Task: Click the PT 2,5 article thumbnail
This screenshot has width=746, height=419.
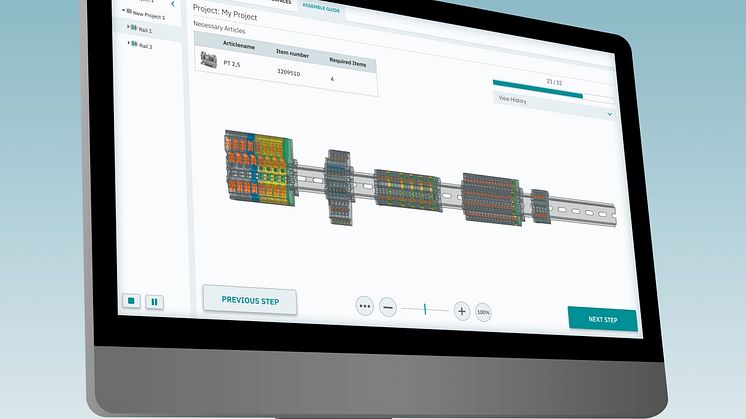Action: [x=209, y=60]
